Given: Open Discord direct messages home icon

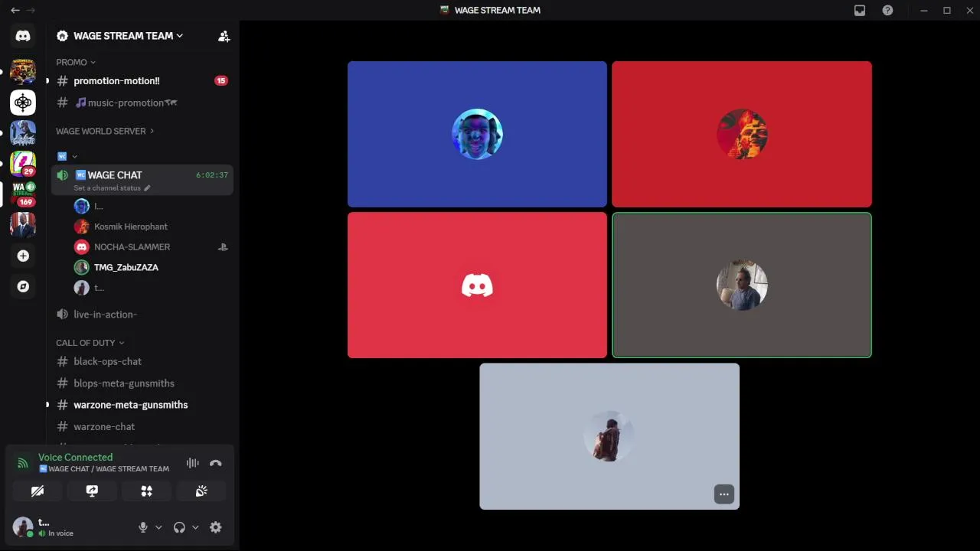Looking at the screenshot, I should pos(23,36).
